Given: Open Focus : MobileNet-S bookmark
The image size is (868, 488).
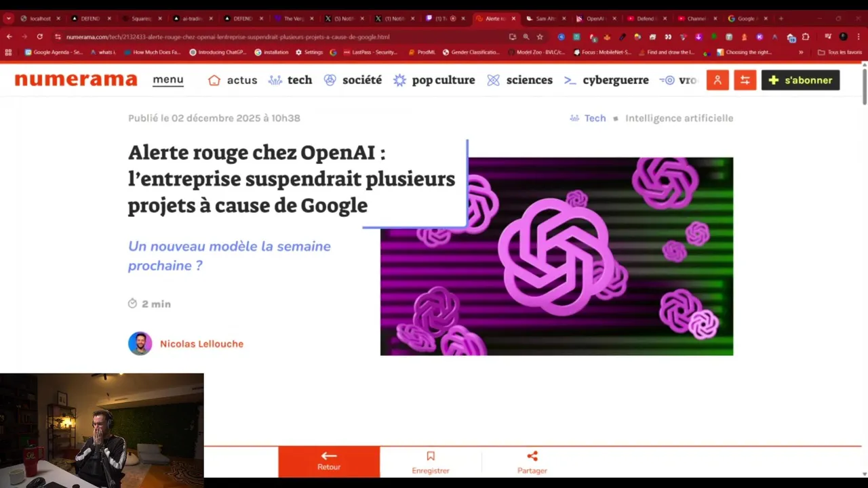Looking at the screenshot, I should click(x=602, y=52).
